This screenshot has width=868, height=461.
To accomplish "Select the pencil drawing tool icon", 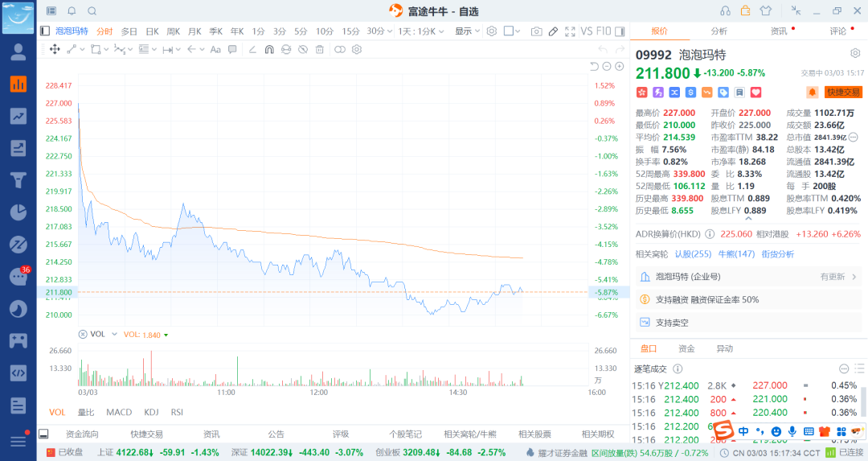I will click(x=553, y=31).
